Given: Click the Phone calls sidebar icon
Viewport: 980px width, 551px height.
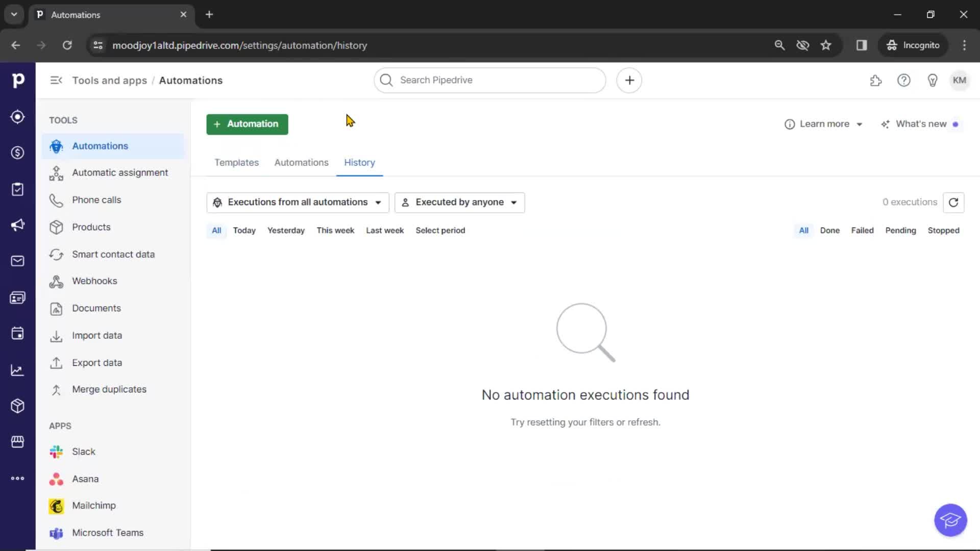Looking at the screenshot, I should (56, 199).
